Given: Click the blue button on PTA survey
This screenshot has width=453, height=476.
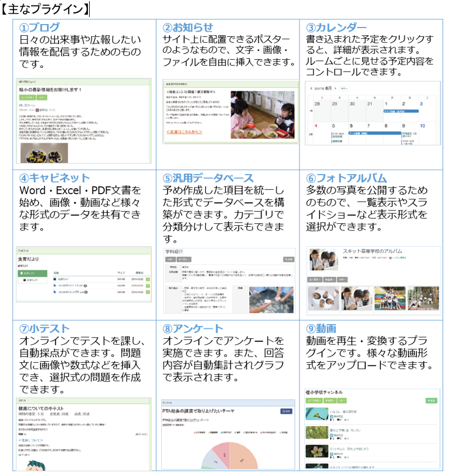Looking at the screenshot, I should [x=286, y=412].
